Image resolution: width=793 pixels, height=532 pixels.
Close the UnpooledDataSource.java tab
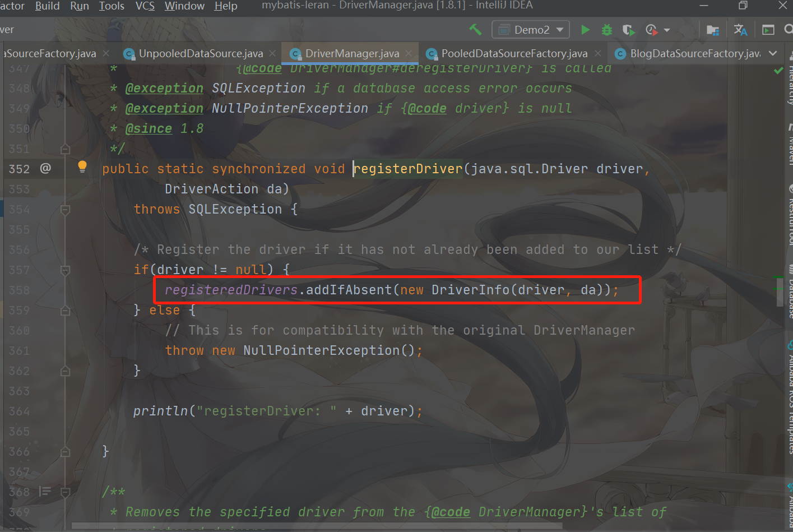click(x=272, y=53)
